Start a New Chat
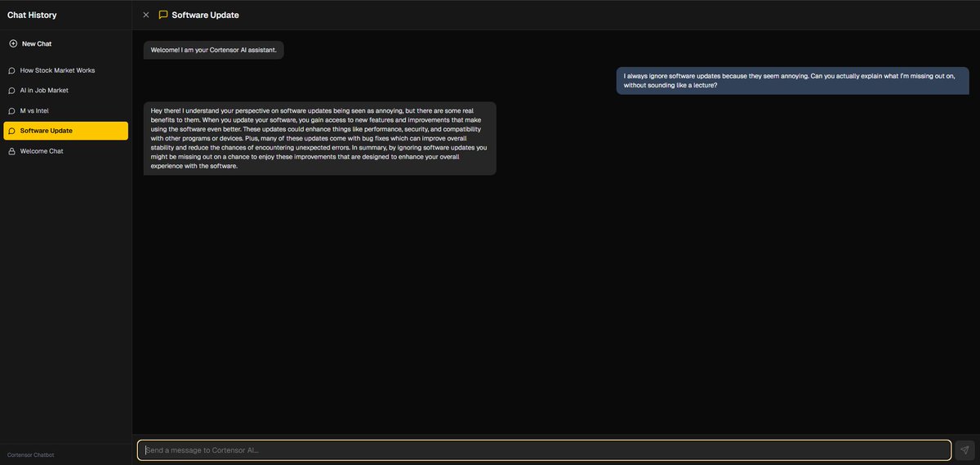980x465 pixels. [x=65, y=43]
